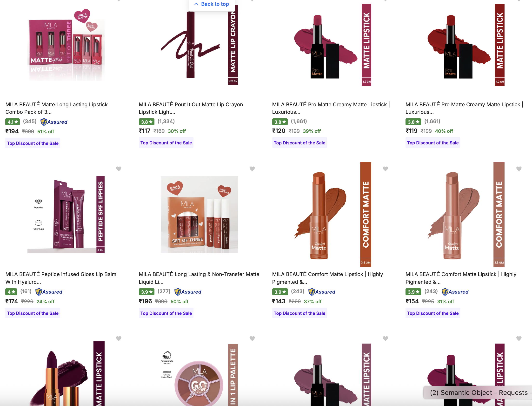Open Matte Long Lasting Lipstick Combo Pack title
Image resolution: width=532 pixels, height=406 pixels.
57,108
